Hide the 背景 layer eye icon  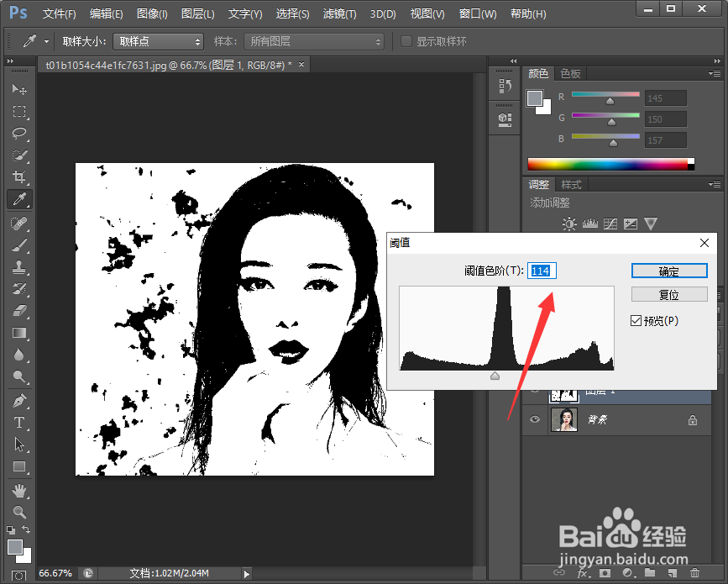pyautogui.click(x=535, y=419)
